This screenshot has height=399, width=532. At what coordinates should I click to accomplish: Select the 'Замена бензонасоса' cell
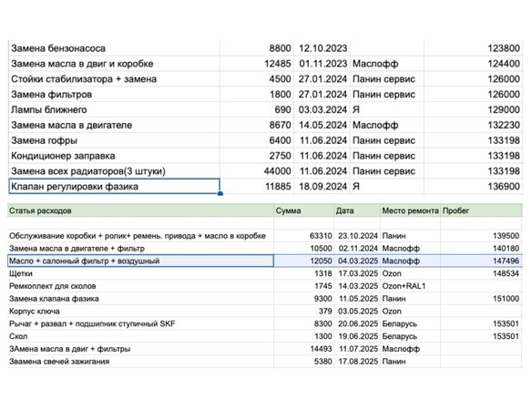(x=114, y=48)
